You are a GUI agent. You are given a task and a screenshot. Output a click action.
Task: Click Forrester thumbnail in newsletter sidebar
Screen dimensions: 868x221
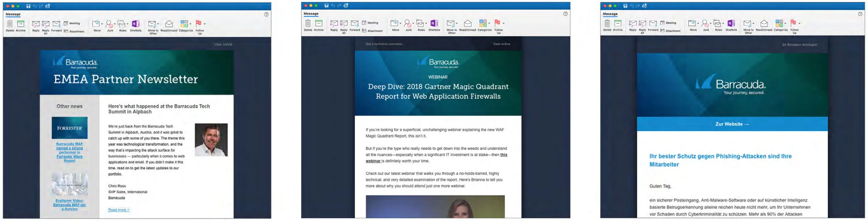(x=69, y=128)
